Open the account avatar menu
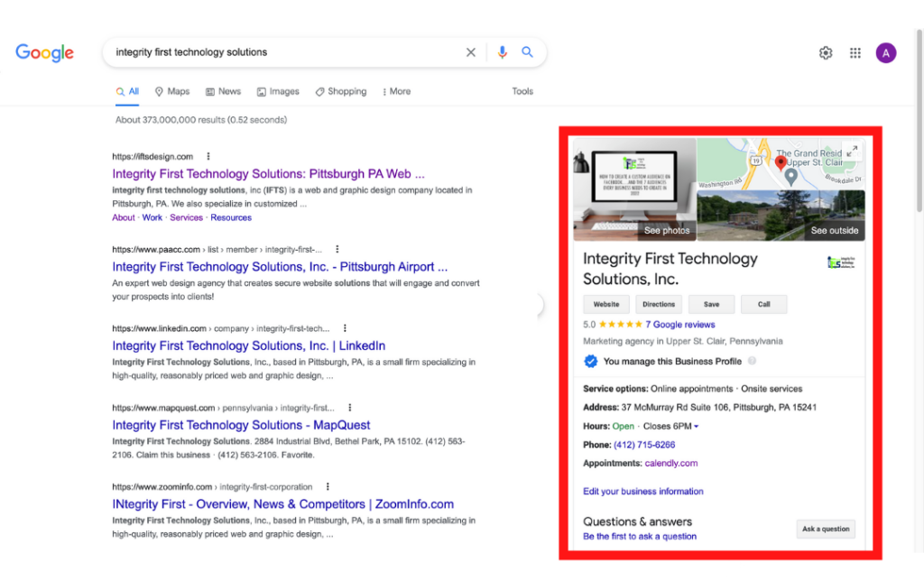Viewport: 924px width, 581px height. pyautogui.click(x=886, y=53)
